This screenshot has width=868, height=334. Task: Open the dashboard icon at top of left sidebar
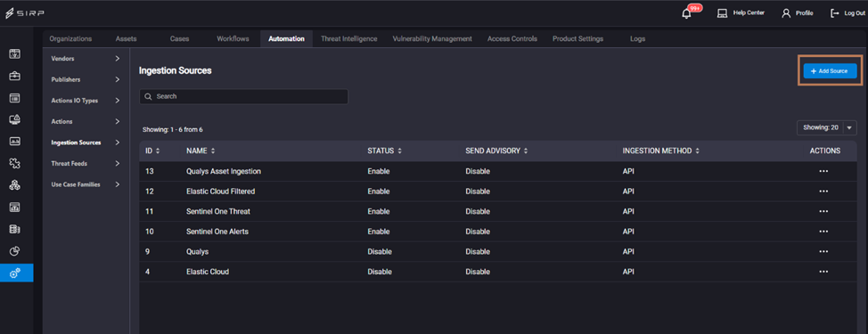tap(15, 54)
